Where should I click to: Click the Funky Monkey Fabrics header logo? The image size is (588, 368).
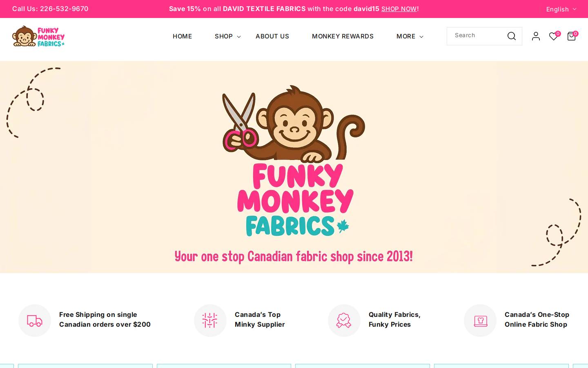tap(38, 36)
